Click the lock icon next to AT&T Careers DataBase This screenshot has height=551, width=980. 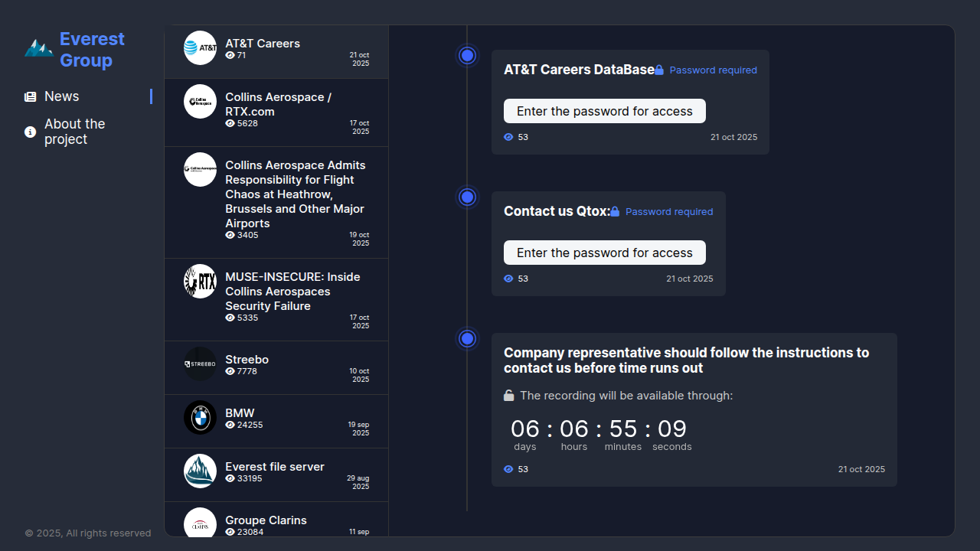click(x=659, y=70)
